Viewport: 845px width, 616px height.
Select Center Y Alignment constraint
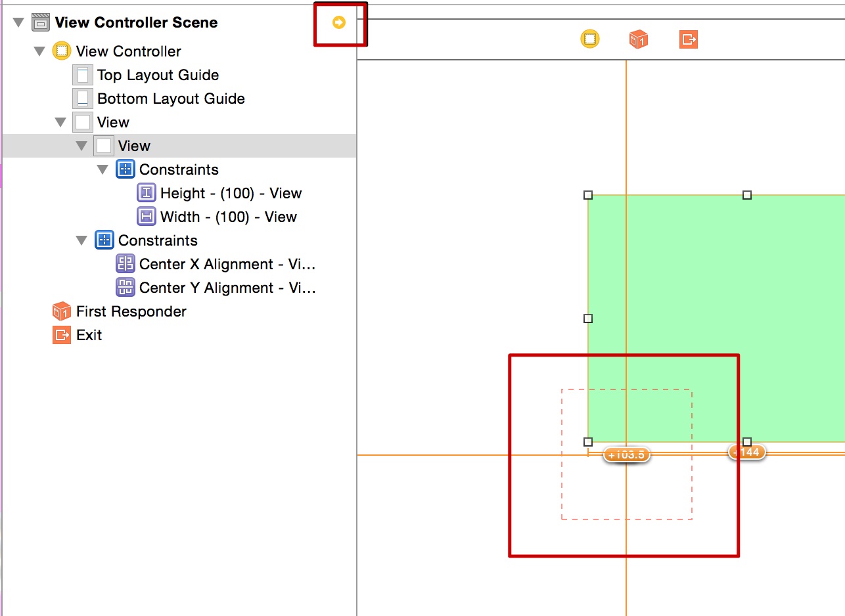point(227,288)
